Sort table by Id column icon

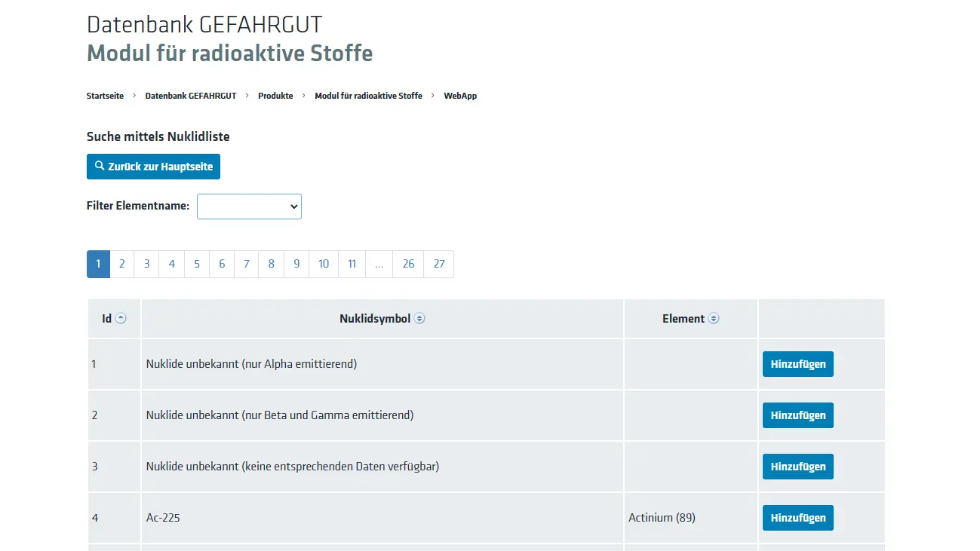click(121, 319)
